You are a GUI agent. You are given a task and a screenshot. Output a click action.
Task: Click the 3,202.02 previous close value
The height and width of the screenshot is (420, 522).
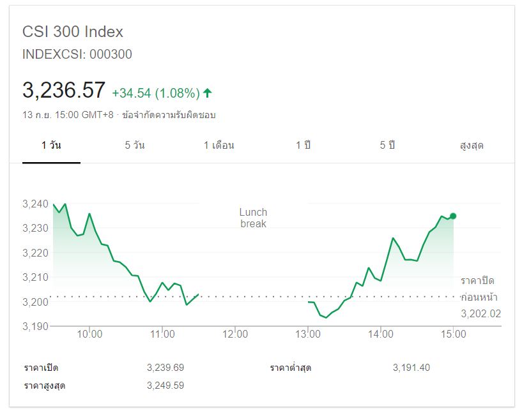(480, 313)
